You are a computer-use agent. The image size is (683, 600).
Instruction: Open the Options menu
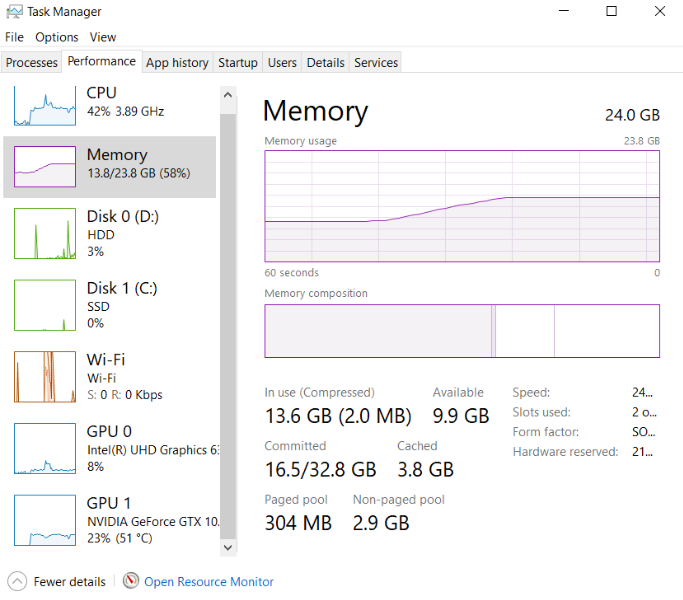click(56, 37)
